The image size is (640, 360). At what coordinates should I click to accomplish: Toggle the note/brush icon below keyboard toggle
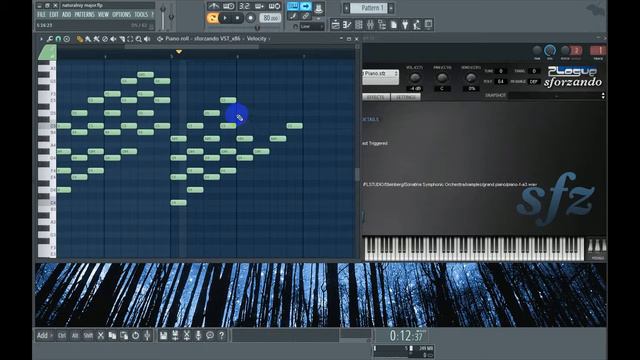point(293,16)
